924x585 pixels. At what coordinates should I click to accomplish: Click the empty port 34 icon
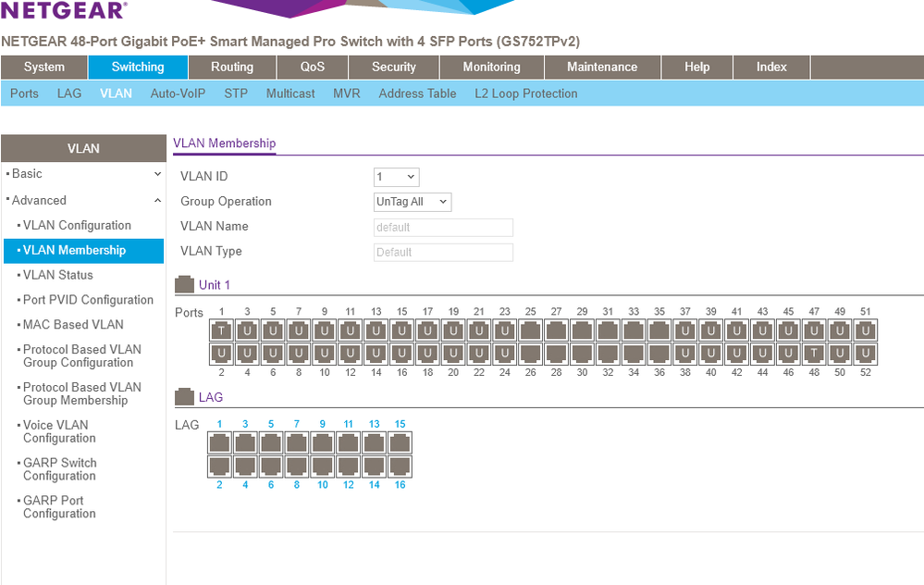click(634, 354)
